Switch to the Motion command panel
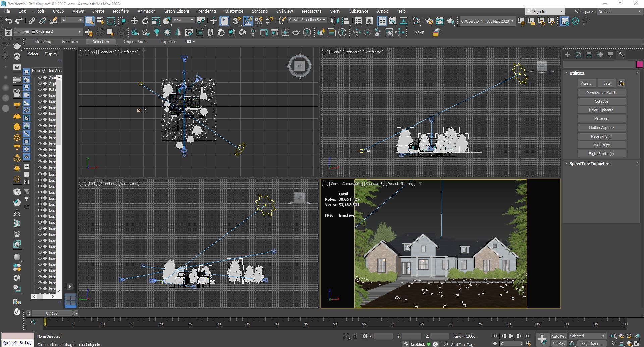This screenshot has height=347, width=644. point(600,55)
